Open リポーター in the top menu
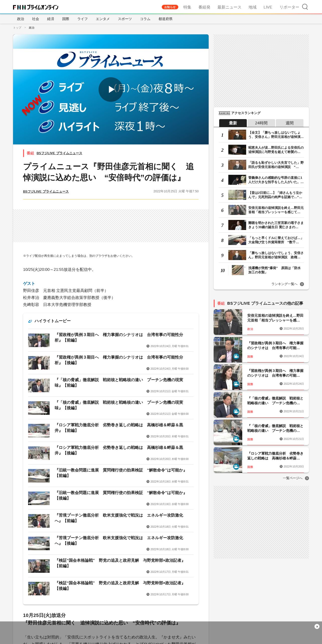The height and width of the screenshot is (644, 322). click(x=289, y=7)
